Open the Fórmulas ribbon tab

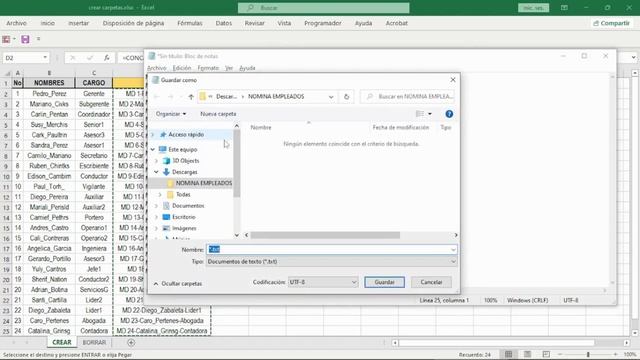click(190, 23)
